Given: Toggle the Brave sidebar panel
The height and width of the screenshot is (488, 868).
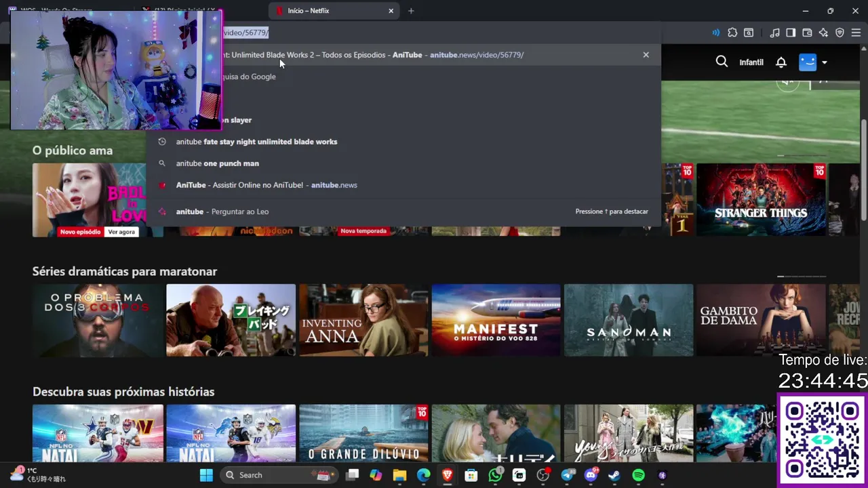Looking at the screenshot, I should (x=791, y=33).
